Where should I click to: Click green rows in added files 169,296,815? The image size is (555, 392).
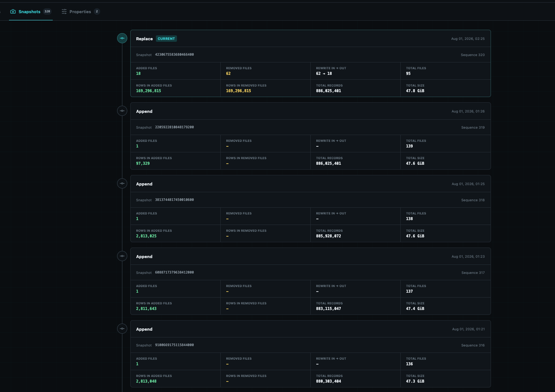[148, 91]
